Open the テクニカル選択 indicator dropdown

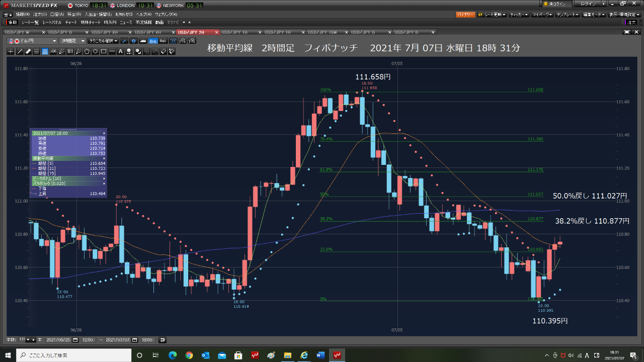click(103, 41)
